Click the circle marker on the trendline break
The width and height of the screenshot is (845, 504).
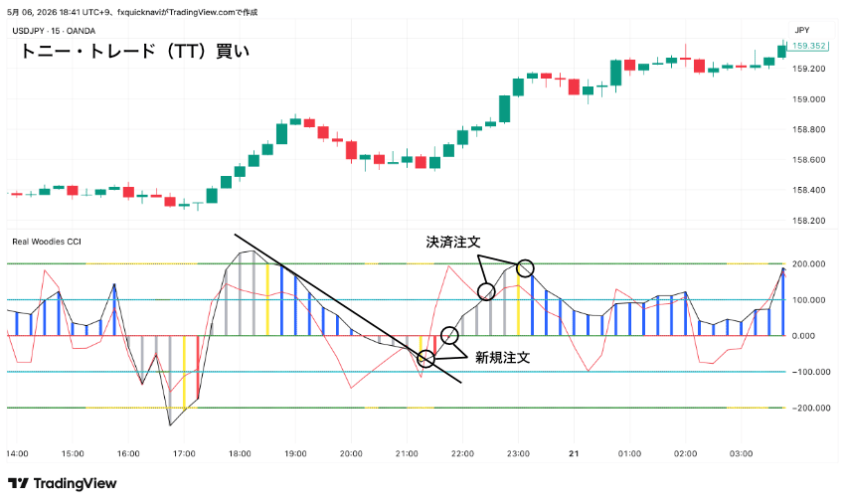click(425, 359)
